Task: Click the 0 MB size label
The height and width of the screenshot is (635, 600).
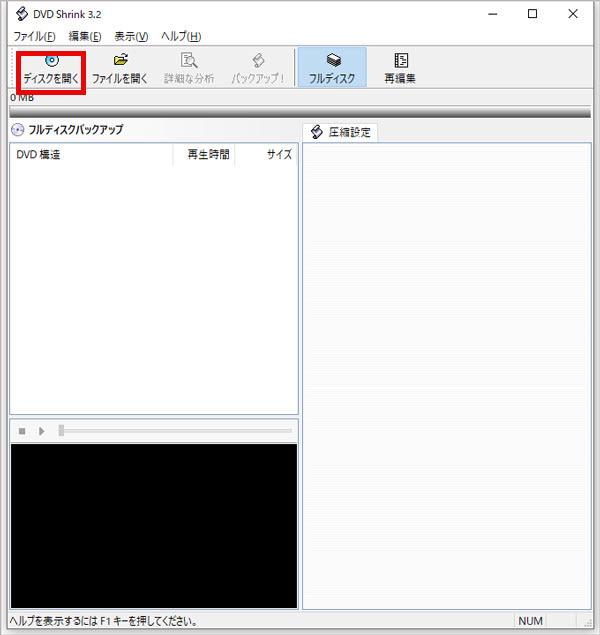Action: 22,98
